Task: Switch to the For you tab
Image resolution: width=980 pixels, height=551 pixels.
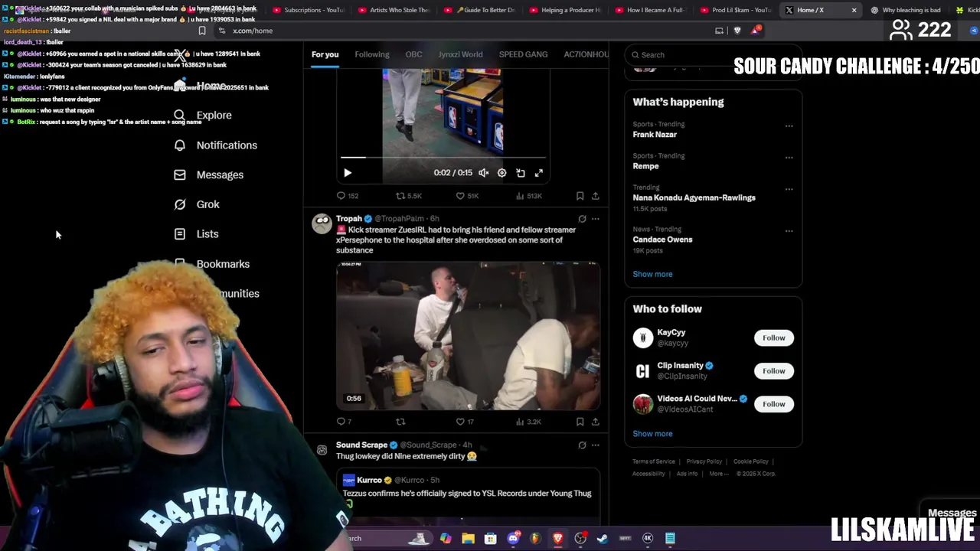Action: [x=325, y=54]
